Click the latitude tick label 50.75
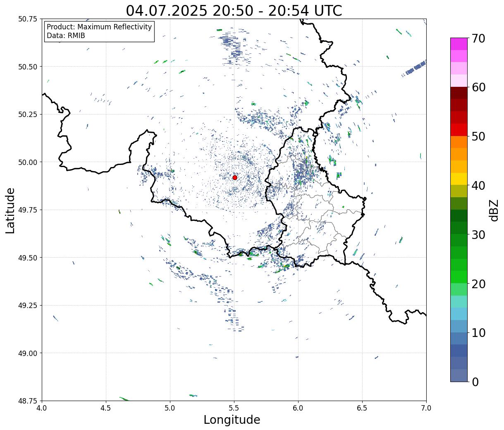Viewport: 504px width, 430px height. [27, 19]
